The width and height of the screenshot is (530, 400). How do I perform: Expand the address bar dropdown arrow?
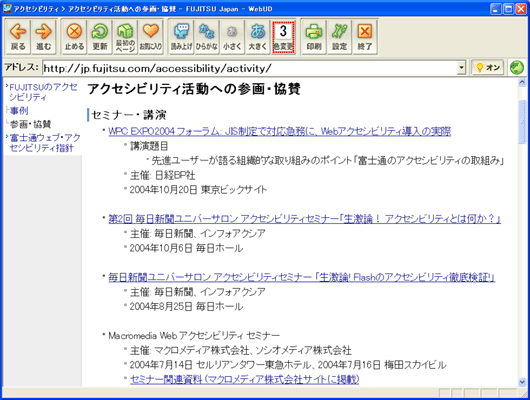461,68
